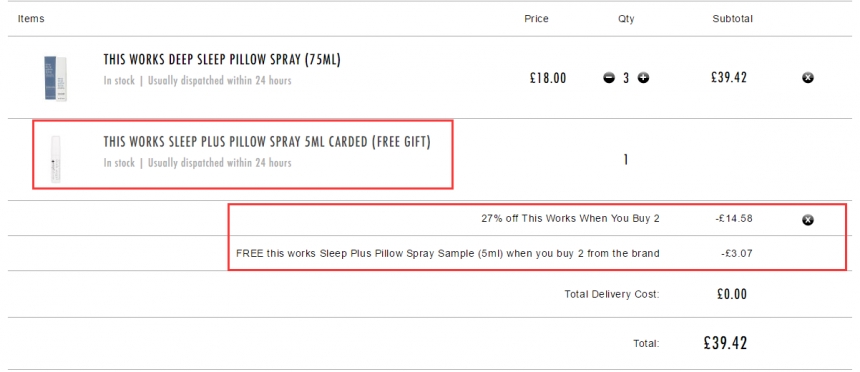Open THIS WORKS SLEEP PLUS PILLOW SPRAY 5ML title
The width and height of the screenshot is (860, 372).
point(267,142)
